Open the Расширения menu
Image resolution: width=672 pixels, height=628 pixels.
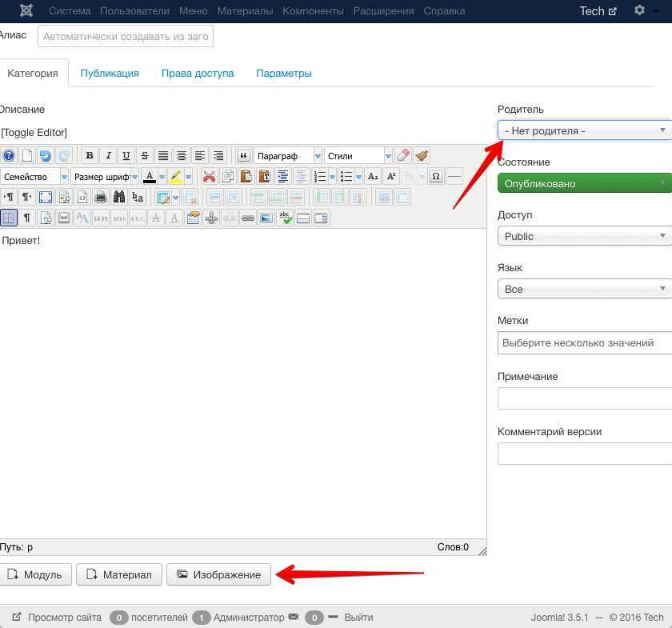pyautogui.click(x=383, y=11)
